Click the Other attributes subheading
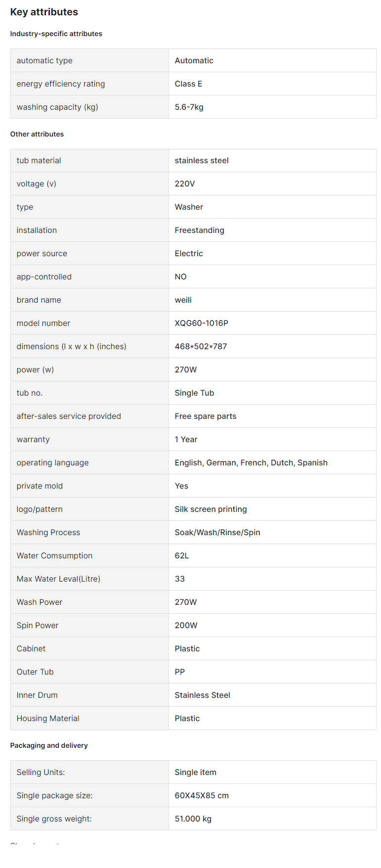The image size is (381, 868). coord(37,134)
